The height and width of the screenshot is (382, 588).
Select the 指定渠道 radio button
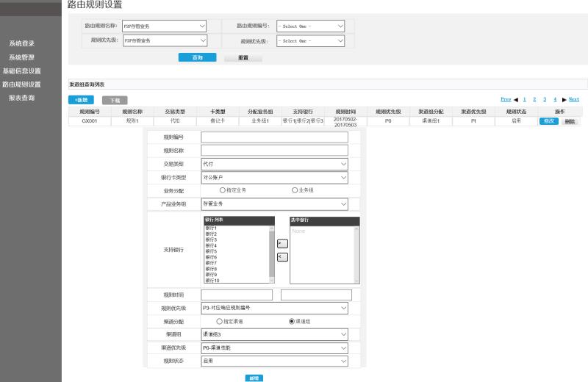point(218,321)
